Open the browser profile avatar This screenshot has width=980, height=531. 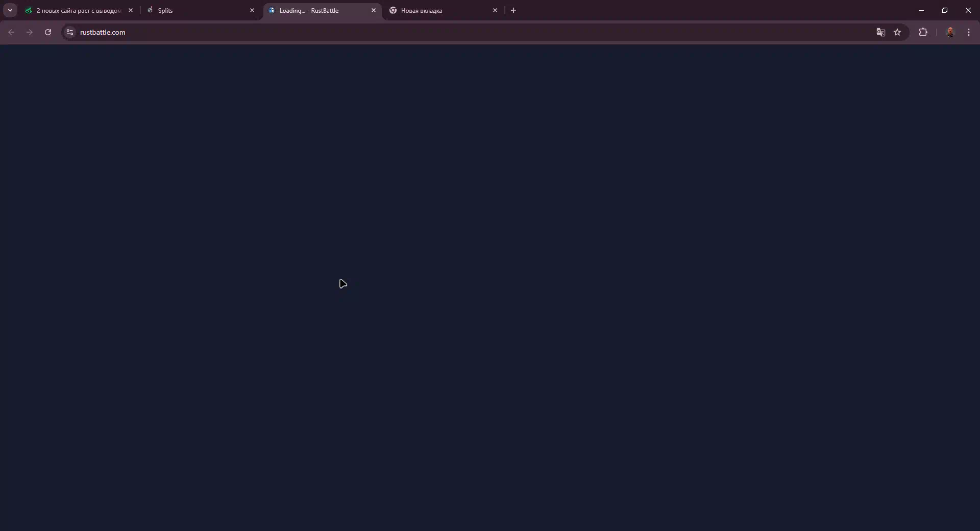(950, 32)
